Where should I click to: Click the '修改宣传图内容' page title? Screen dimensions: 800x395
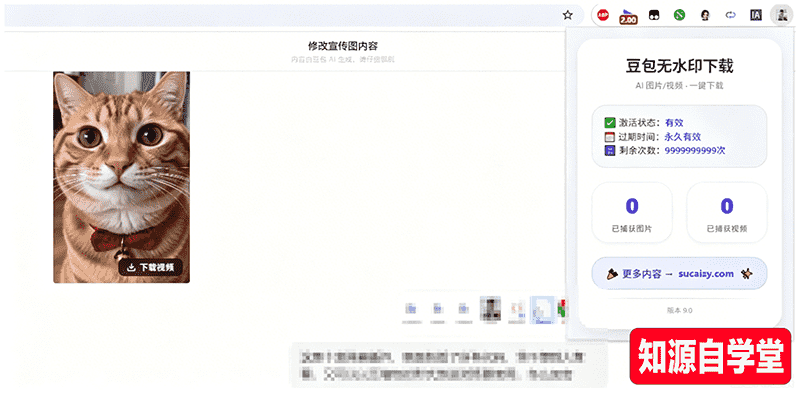[x=343, y=45]
